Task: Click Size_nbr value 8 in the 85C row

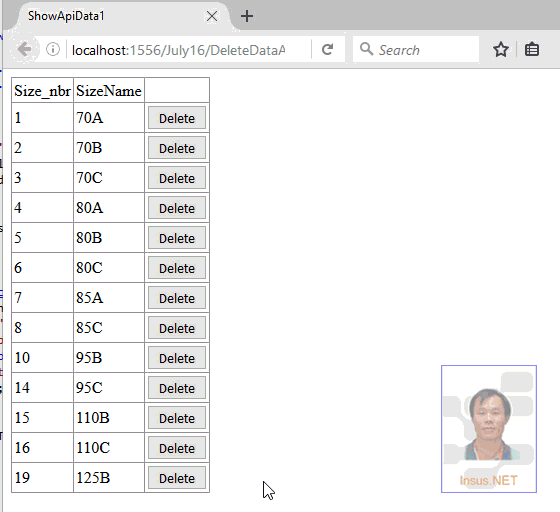Action: (x=42, y=328)
